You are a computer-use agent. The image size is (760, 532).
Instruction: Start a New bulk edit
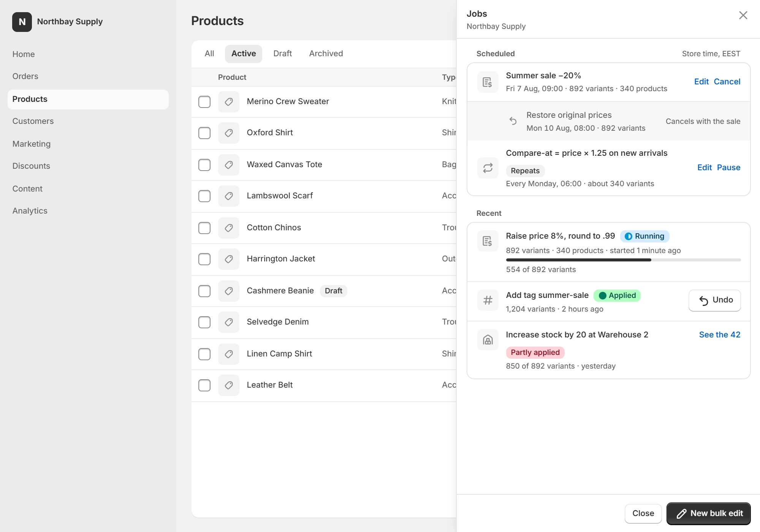point(709,513)
